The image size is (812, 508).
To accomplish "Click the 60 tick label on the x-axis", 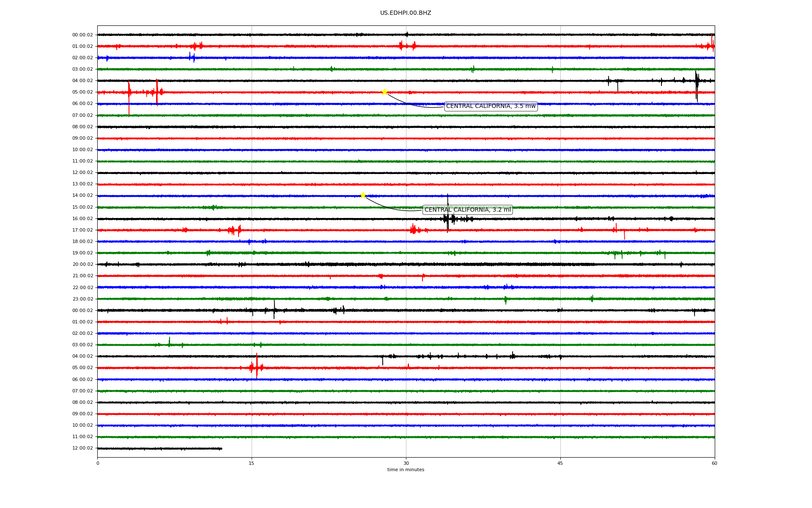I will pos(714,463).
